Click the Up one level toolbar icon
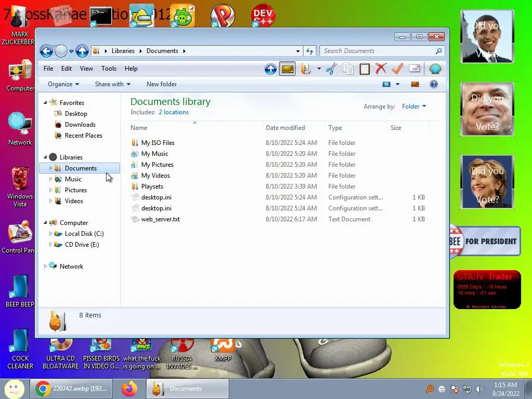This screenshot has height=399, width=532. coord(270,69)
